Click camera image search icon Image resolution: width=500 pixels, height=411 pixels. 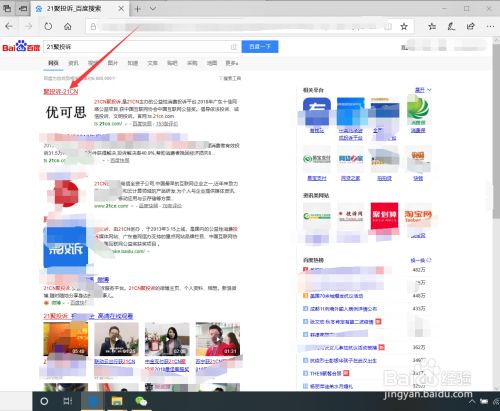234,47
